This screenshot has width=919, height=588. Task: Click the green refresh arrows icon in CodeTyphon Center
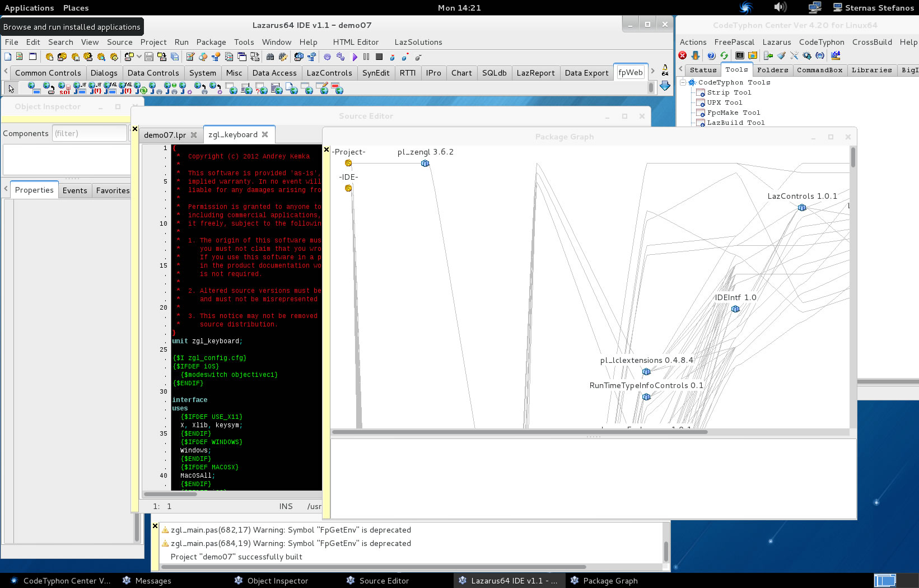click(x=724, y=55)
